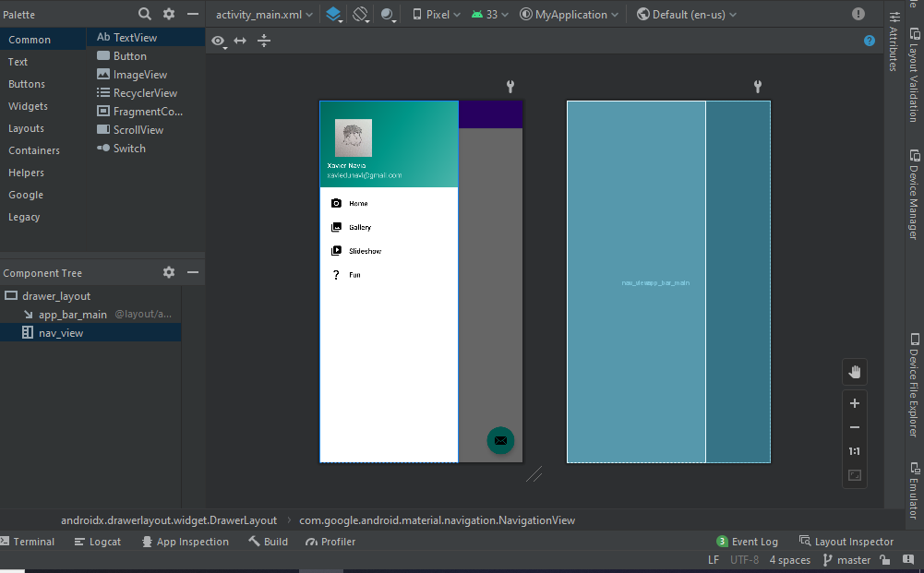
Task: Open the API 33 version dropdown
Action: coord(489,14)
